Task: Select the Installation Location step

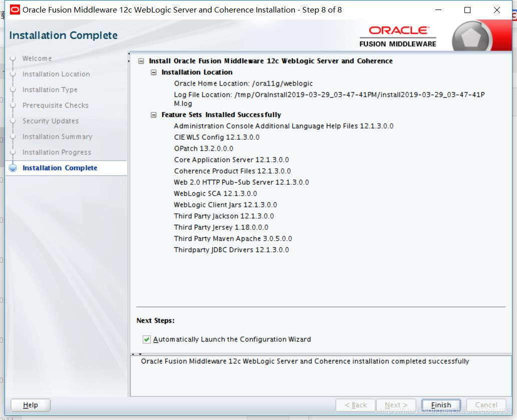Action: [x=56, y=74]
